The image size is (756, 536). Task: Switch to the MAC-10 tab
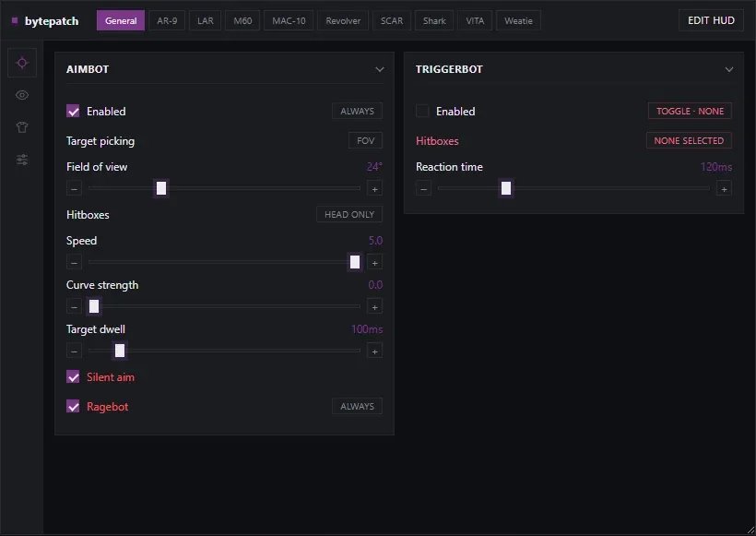pyautogui.click(x=289, y=20)
